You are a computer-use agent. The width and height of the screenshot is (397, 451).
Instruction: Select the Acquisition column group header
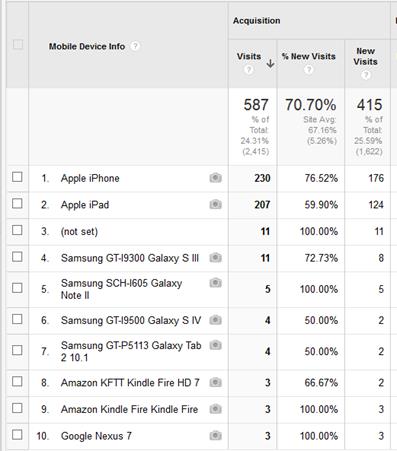click(256, 21)
